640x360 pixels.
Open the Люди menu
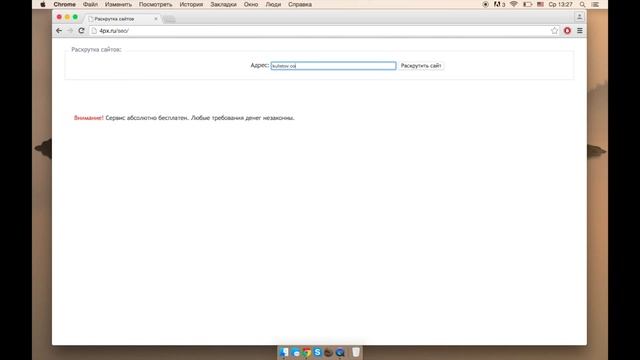coord(273,4)
